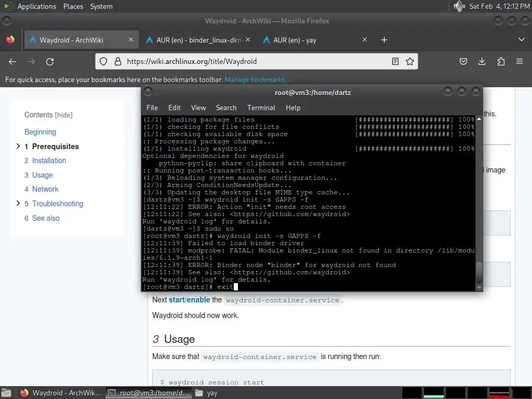The height and width of the screenshot is (399, 532).
Task: Bookmark this page with the star icon
Action: point(410,61)
